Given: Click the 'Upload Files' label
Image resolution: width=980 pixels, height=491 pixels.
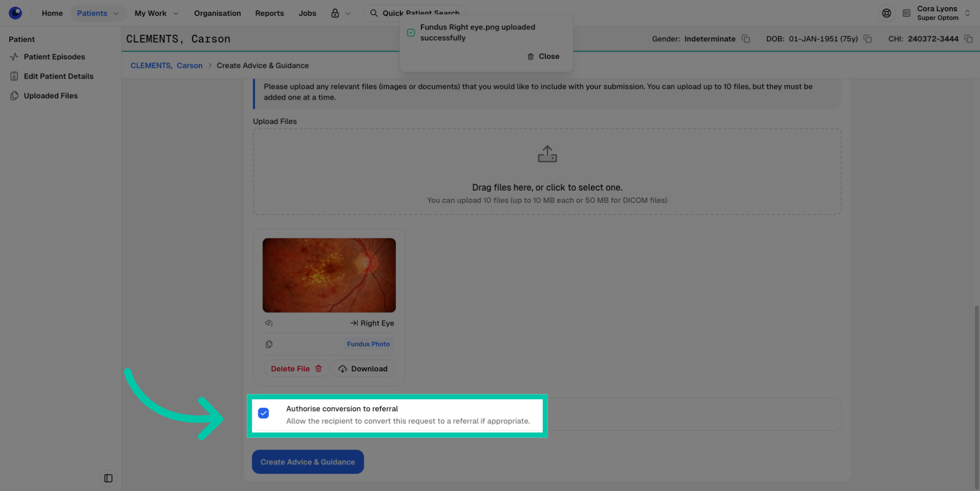Looking at the screenshot, I should pos(275,121).
